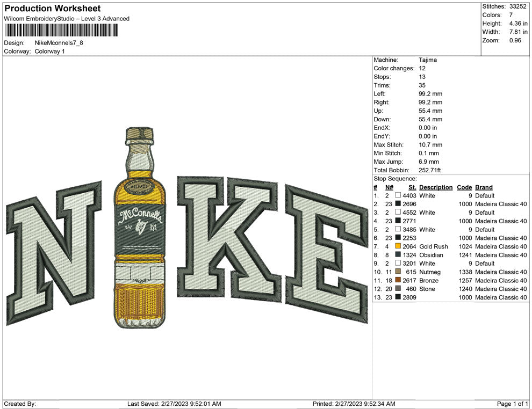Screen dimensions: 532x409
Task: Select the embroidered letter K
Action: (229, 239)
